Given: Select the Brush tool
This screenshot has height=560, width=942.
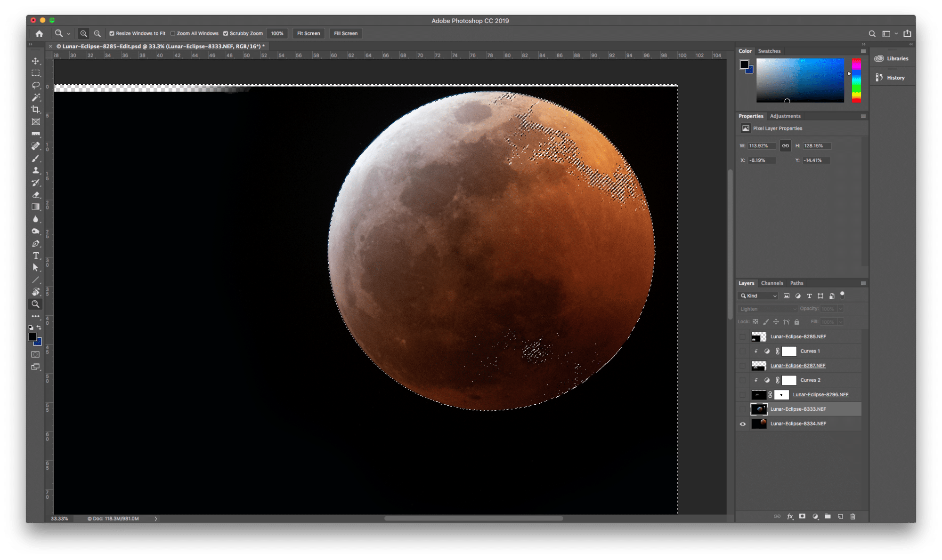Looking at the screenshot, I should pyautogui.click(x=36, y=159).
